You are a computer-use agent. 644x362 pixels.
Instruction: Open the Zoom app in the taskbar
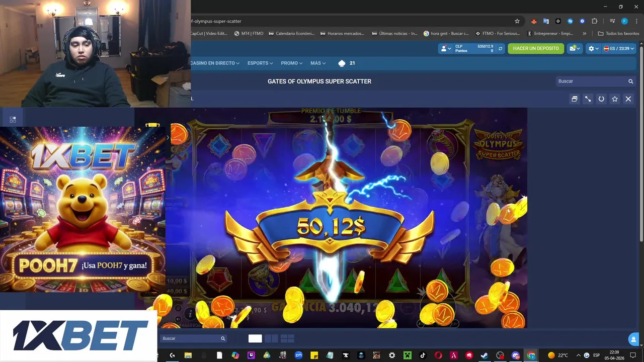point(298,355)
